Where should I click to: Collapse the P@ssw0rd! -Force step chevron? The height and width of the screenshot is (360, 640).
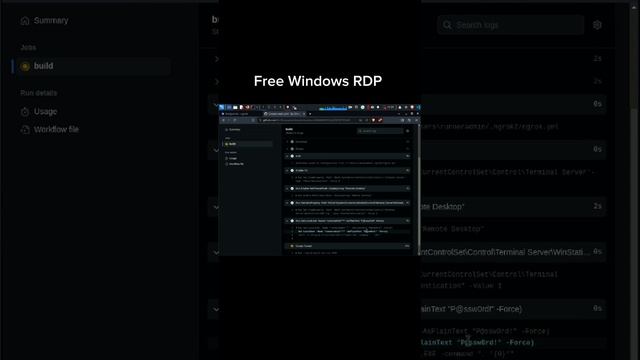point(216,309)
